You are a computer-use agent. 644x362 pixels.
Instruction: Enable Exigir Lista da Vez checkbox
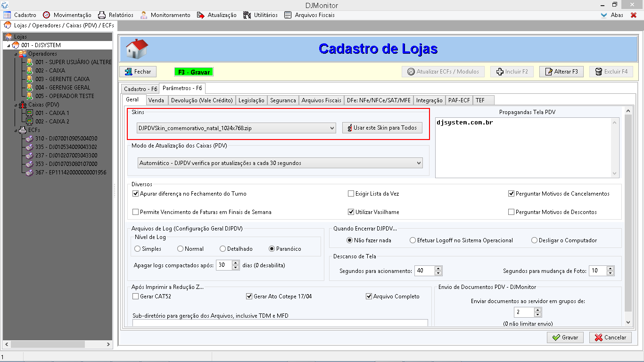point(351,194)
